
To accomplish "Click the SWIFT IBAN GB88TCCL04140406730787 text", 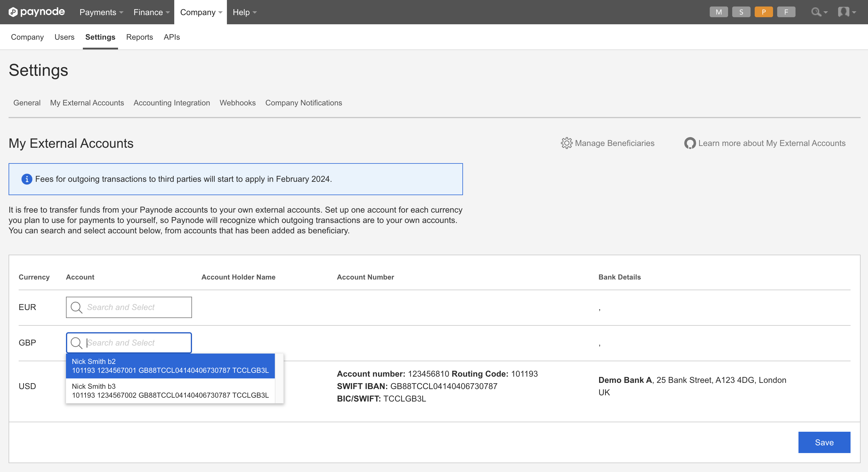I will pyautogui.click(x=417, y=386).
